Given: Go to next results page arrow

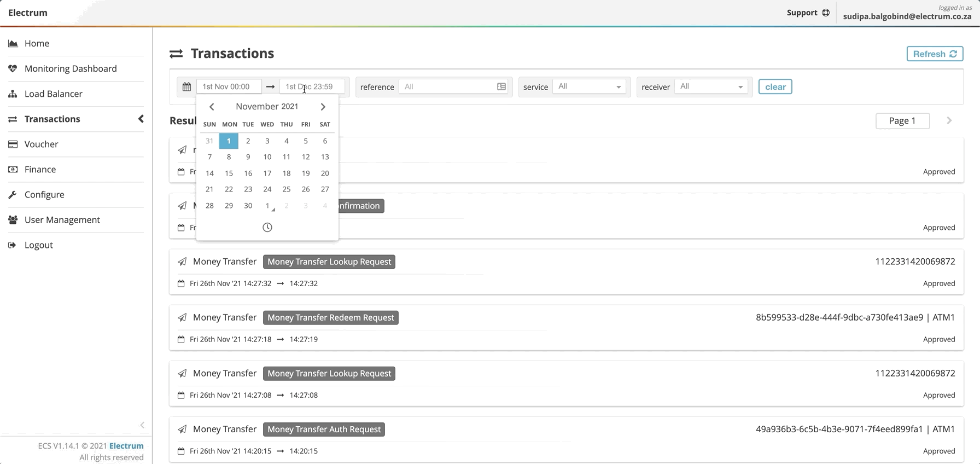Looking at the screenshot, I should (x=949, y=121).
